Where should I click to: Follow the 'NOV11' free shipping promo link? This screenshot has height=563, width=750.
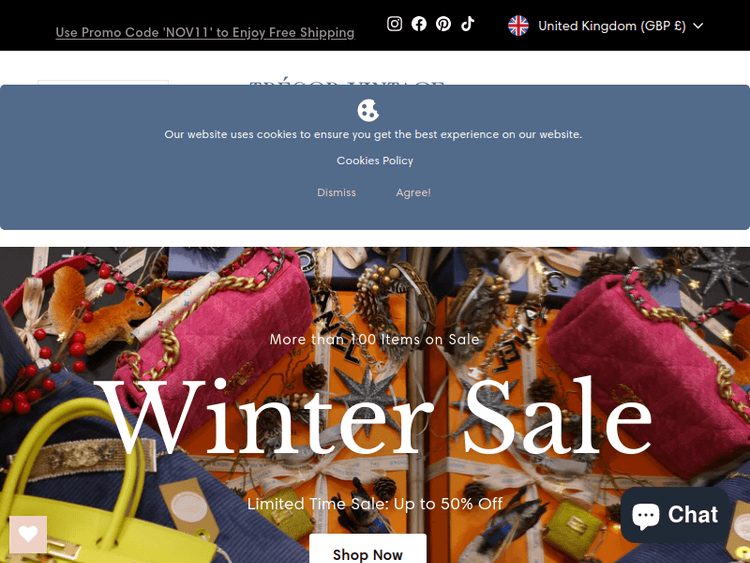point(205,33)
